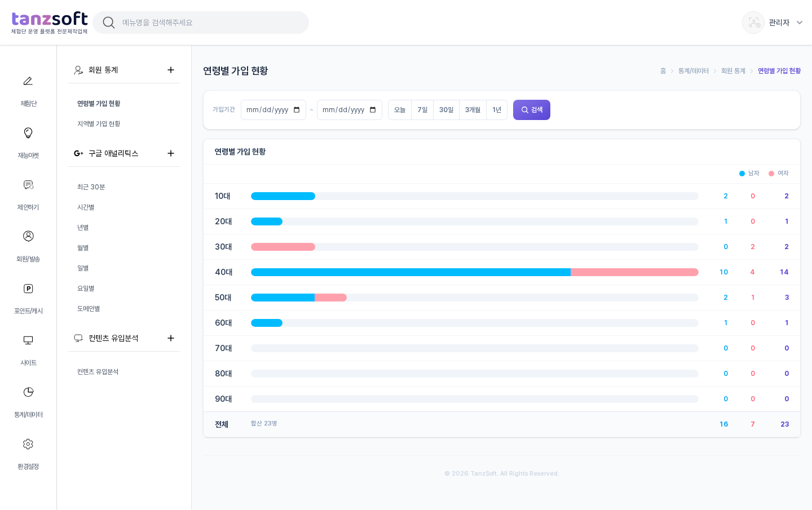Open the 사이트 monitor icon
The image size is (812, 510).
pos(28,340)
